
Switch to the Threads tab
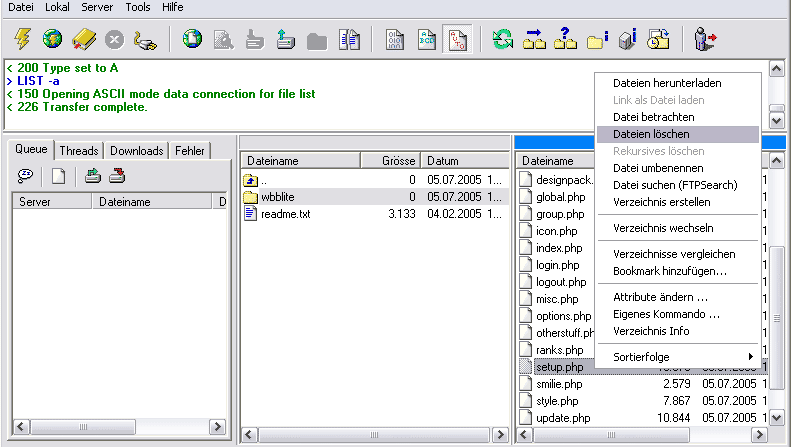(79, 151)
